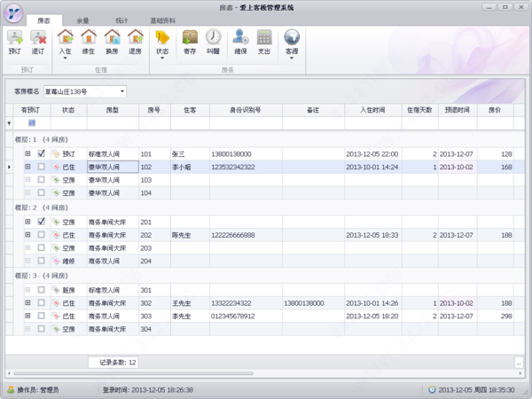
Task: Sort by the 房号 column header
Action: 154,110
